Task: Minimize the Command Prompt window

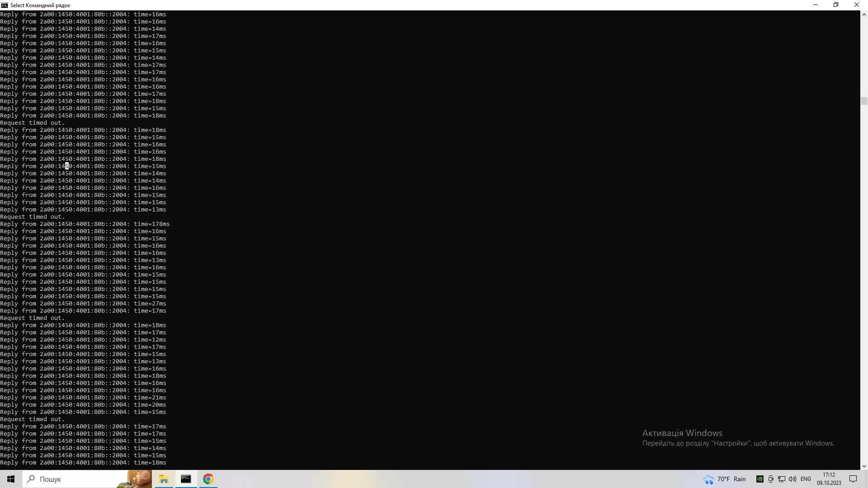Action: click(x=816, y=5)
